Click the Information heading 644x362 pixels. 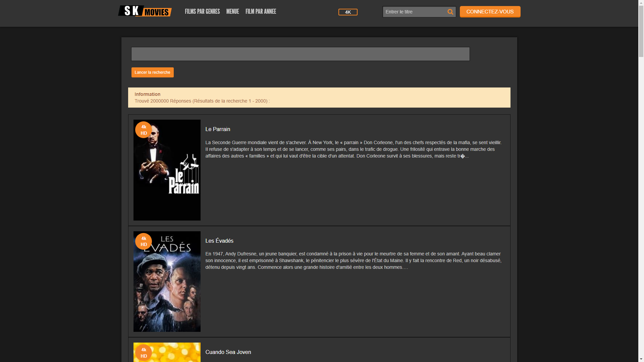(x=148, y=94)
